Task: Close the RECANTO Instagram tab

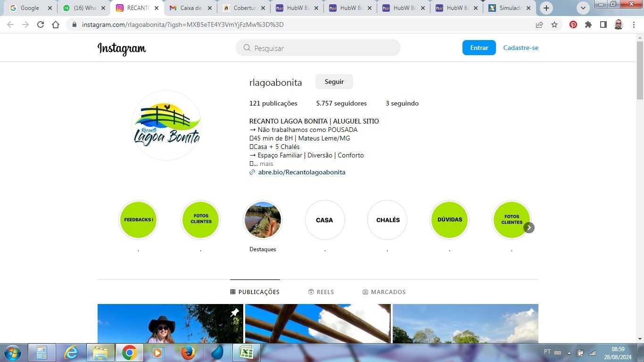Action: [x=157, y=8]
